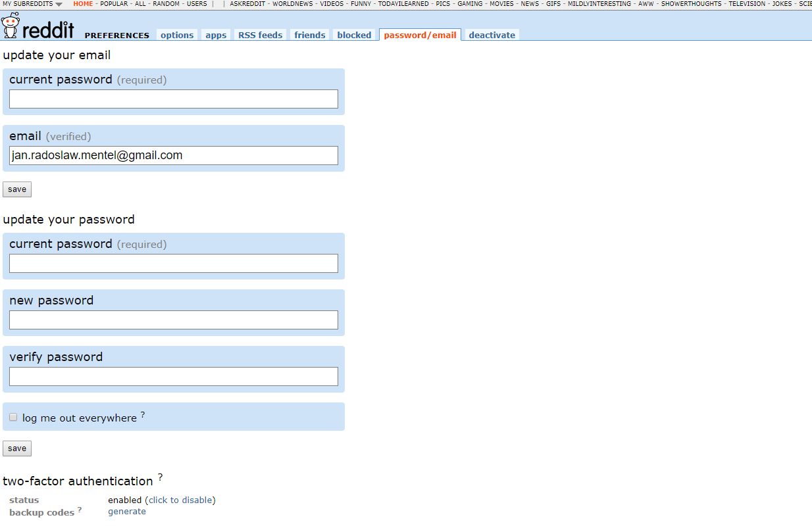Click the verify password field

click(174, 376)
